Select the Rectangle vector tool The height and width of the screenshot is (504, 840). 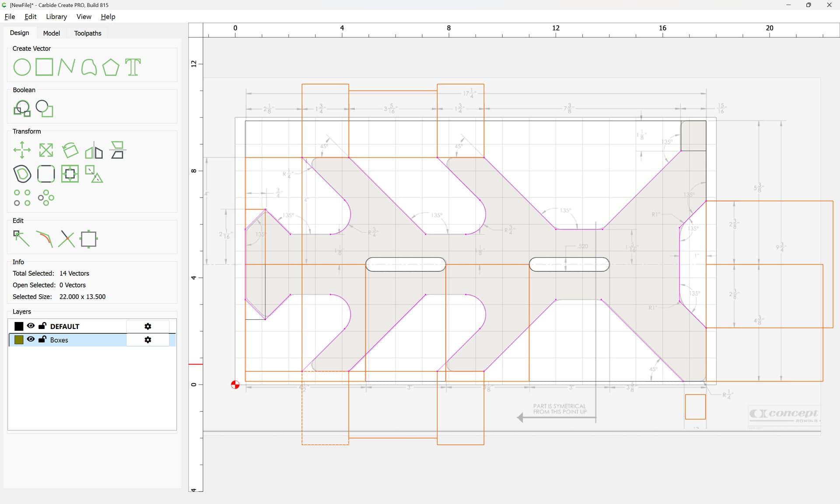coord(44,67)
